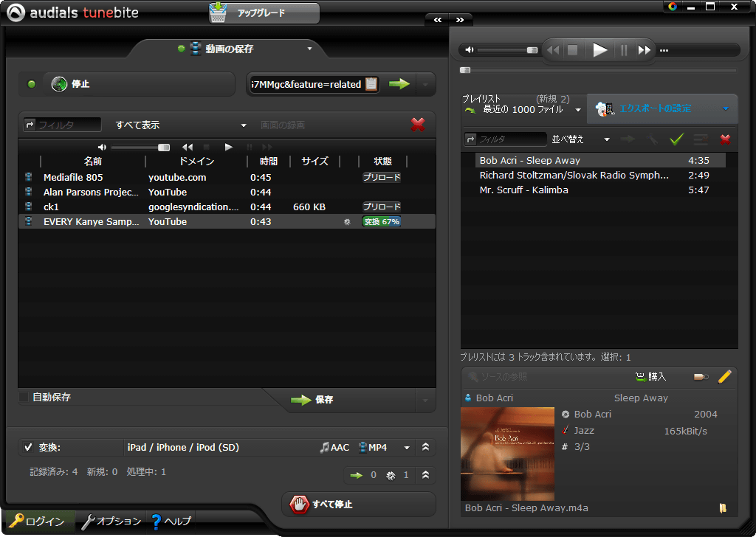
Task: Click the filter arrow icon in the playlist
Action: tap(470, 139)
